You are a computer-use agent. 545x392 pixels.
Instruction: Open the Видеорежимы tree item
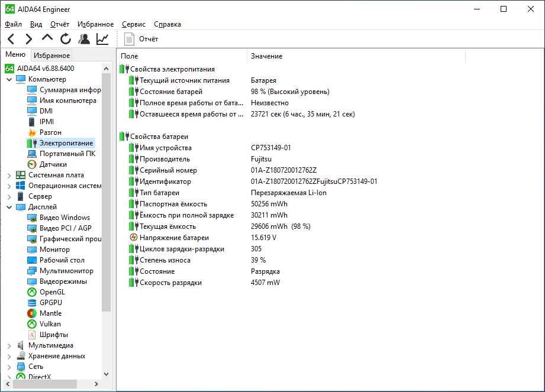coord(57,281)
